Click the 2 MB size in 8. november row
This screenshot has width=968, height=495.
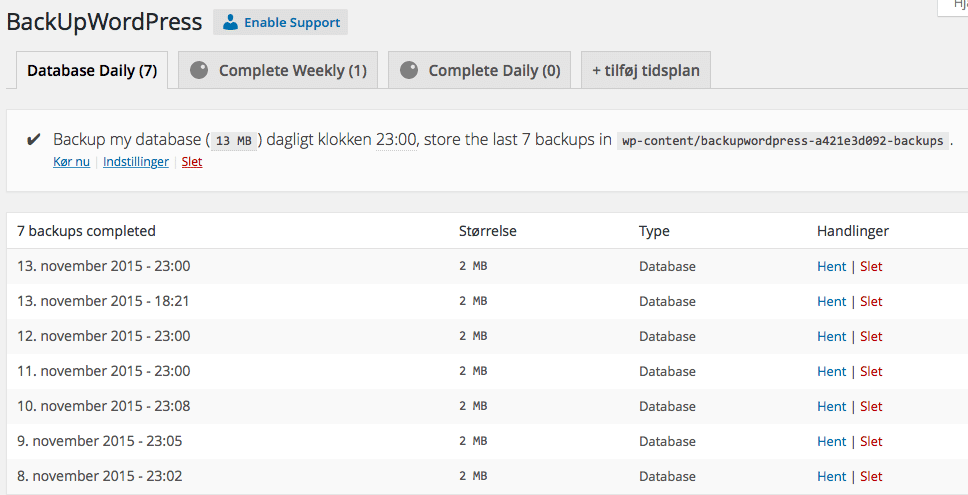[x=474, y=476]
